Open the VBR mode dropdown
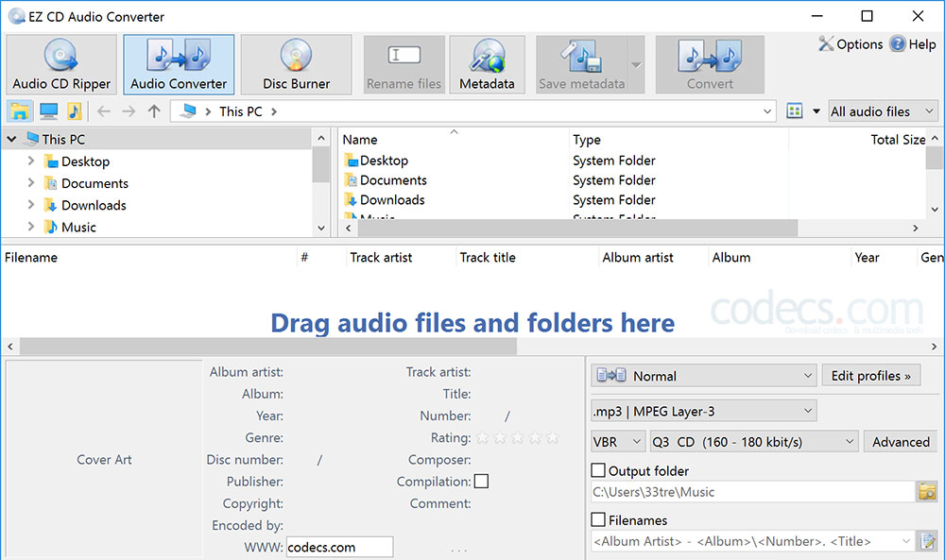The image size is (945, 560). point(618,442)
